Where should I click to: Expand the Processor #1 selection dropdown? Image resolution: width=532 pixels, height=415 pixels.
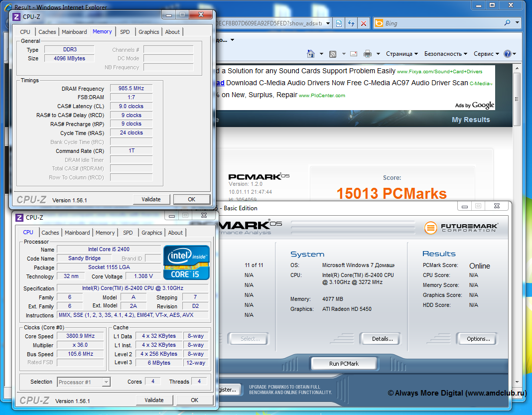click(x=106, y=382)
